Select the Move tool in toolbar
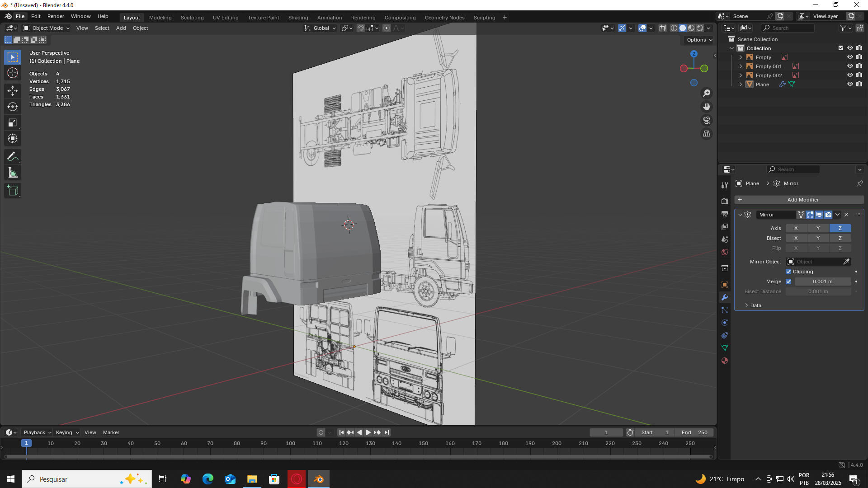 click(13, 91)
